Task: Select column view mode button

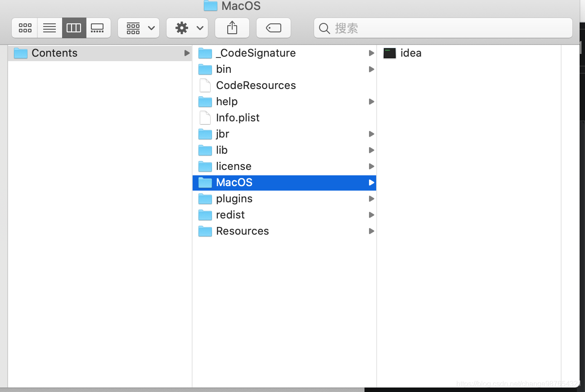Action: coord(74,28)
